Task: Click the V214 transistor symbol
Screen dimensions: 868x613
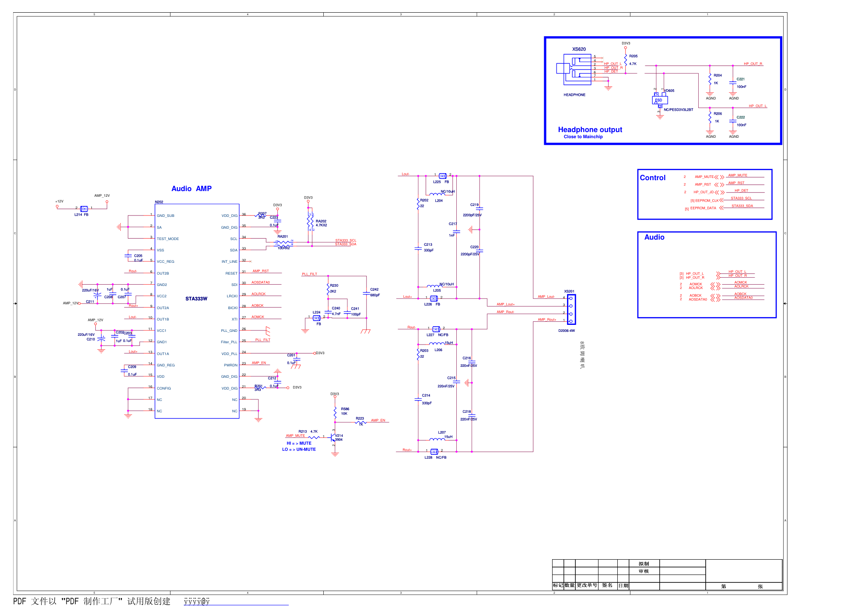Action: (333, 437)
